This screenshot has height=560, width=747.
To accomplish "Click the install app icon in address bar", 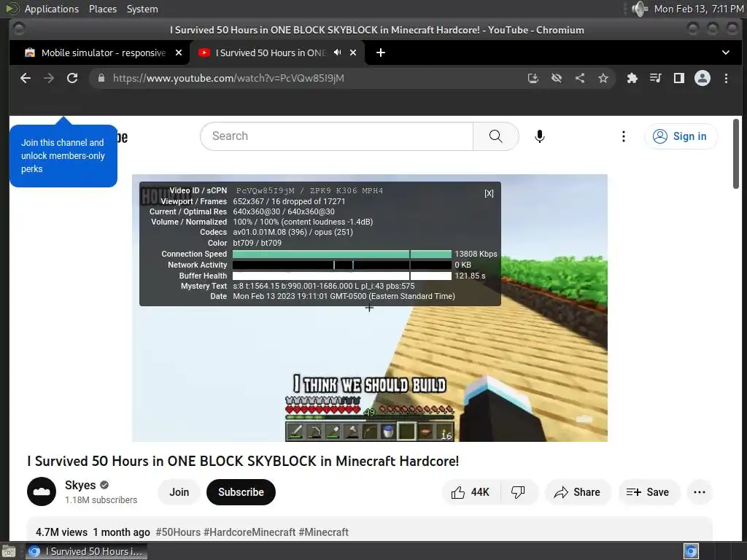I will (533, 78).
